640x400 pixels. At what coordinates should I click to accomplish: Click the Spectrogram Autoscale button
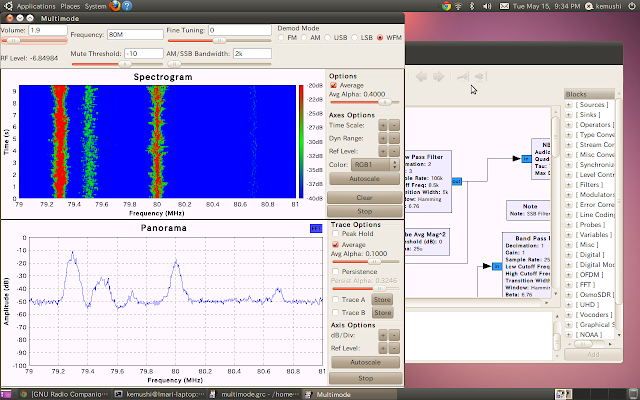364,179
